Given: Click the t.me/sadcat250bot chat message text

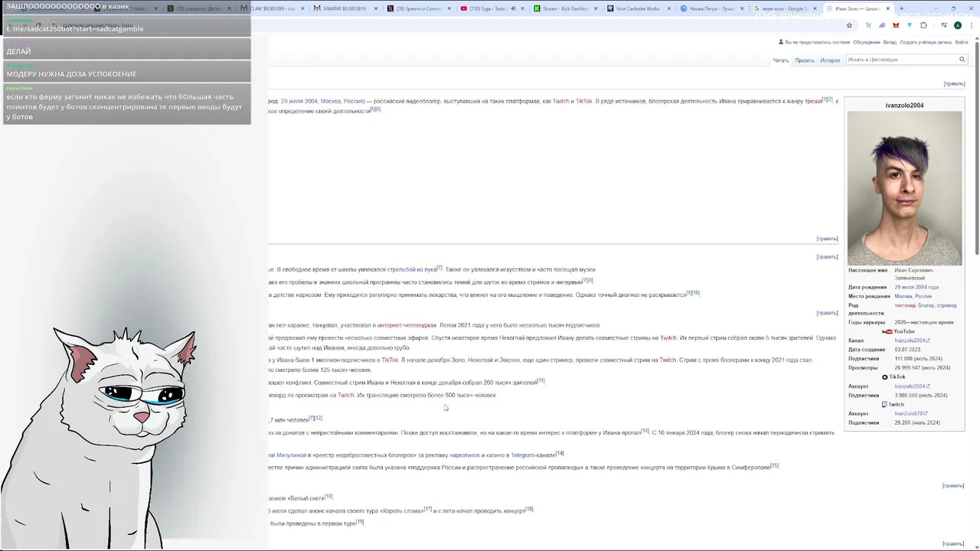Looking at the screenshot, I should pyautogui.click(x=75, y=28).
